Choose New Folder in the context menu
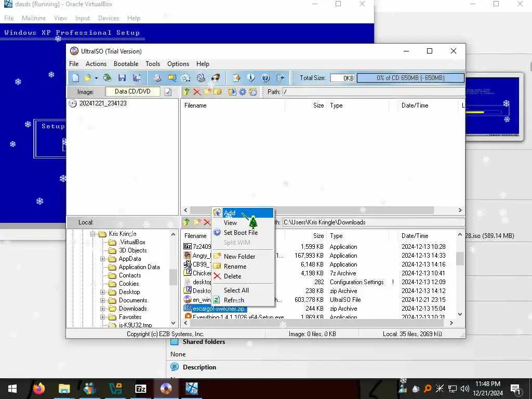Viewport: 532px width, 399px height. pos(243,257)
